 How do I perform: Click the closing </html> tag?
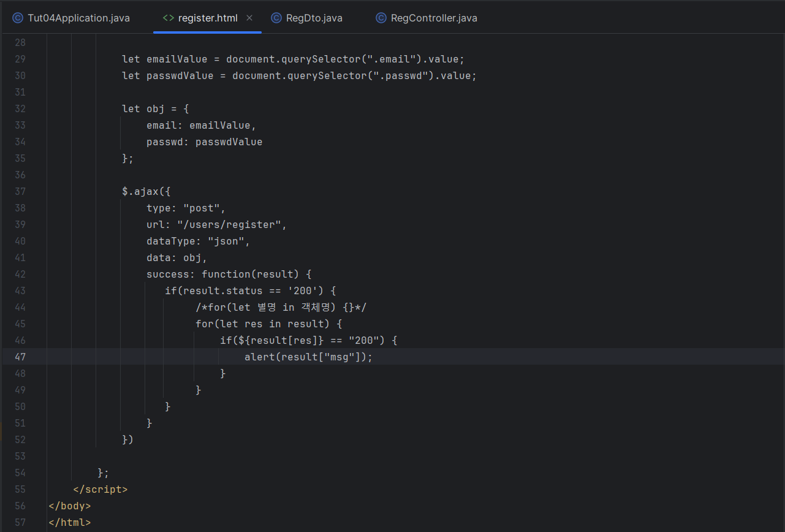(x=70, y=522)
